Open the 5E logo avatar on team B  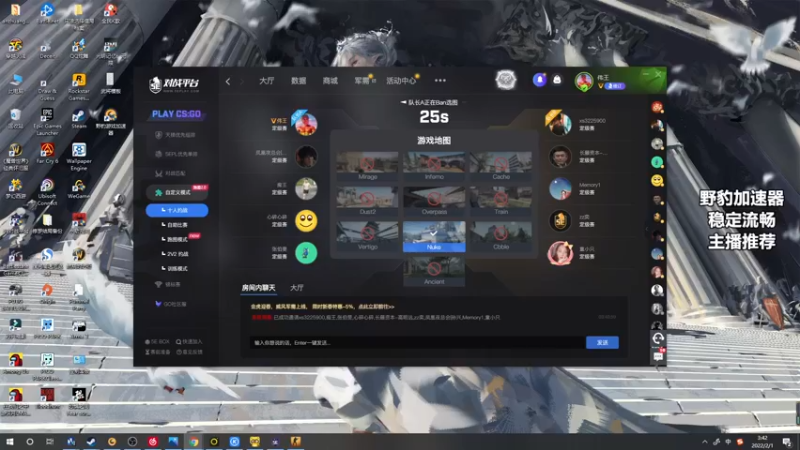[x=560, y=221]
